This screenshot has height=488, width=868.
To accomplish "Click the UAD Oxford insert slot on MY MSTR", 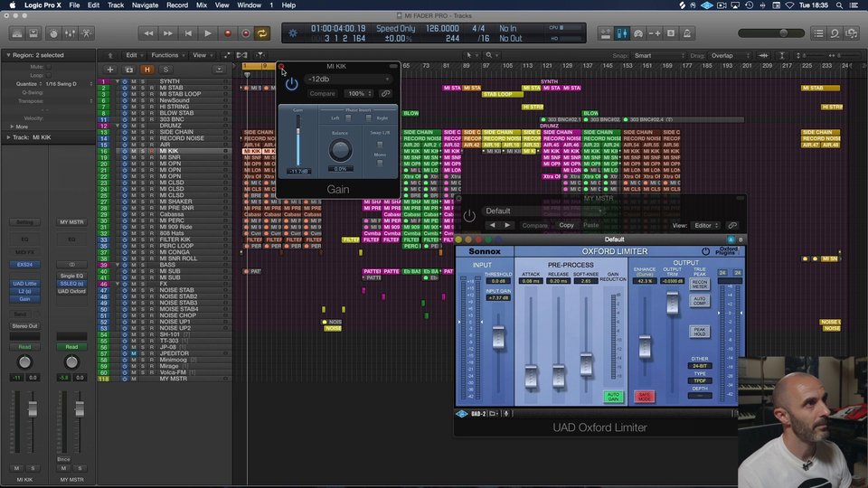I will click(x=71, y=291).
